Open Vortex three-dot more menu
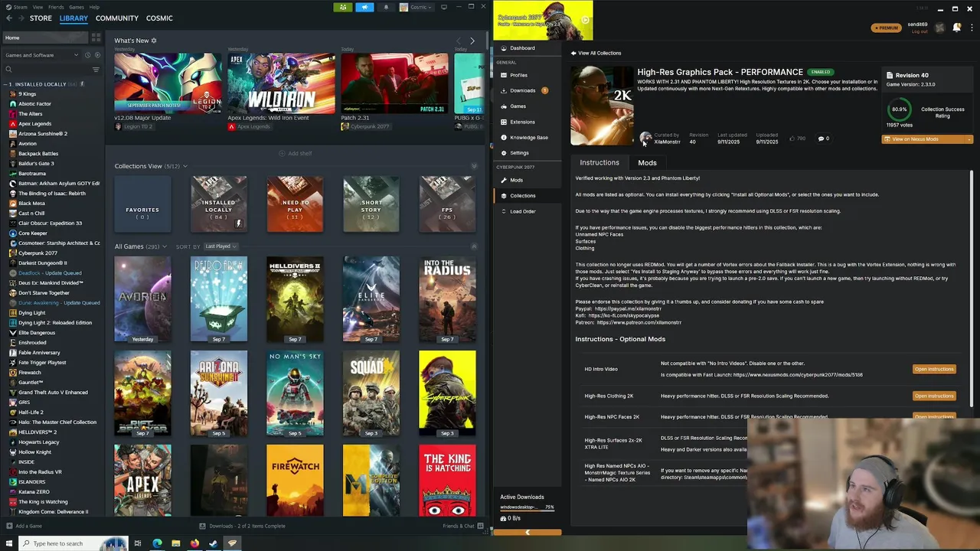The image size is (980, 551). 970,28
